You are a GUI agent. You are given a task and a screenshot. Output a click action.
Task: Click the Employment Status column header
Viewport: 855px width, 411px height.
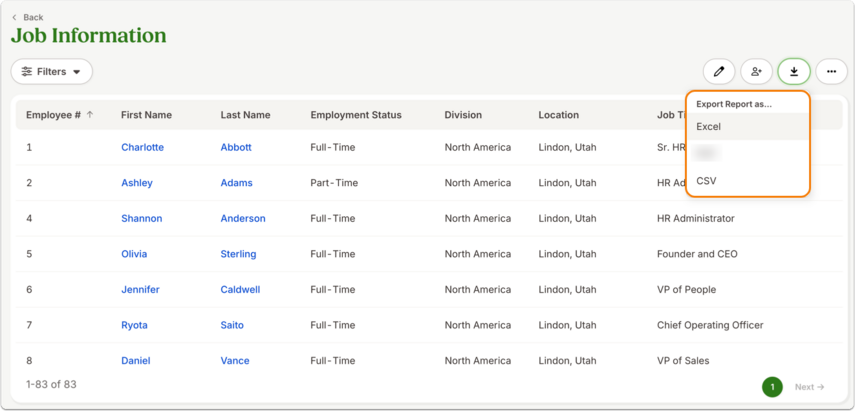tap(356, 115)
